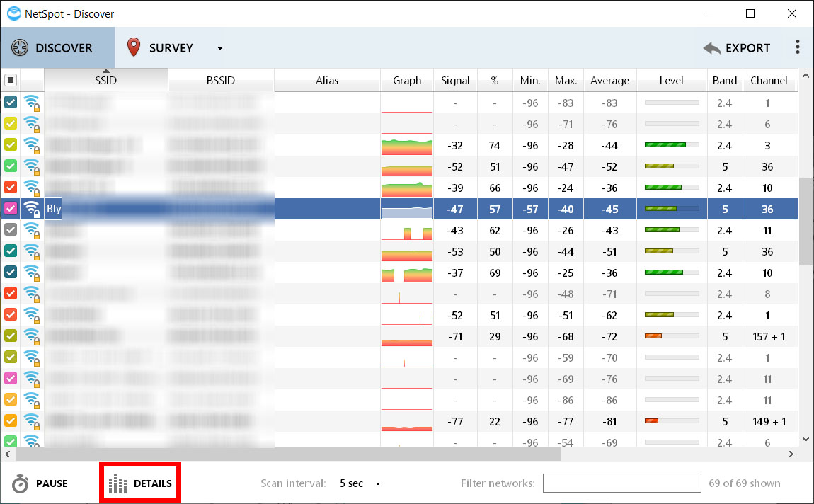Click the Average column header

(609, 81)
